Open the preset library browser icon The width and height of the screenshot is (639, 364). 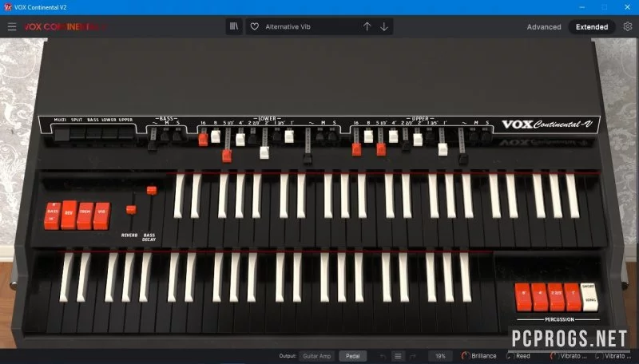(x=234, y=26)
